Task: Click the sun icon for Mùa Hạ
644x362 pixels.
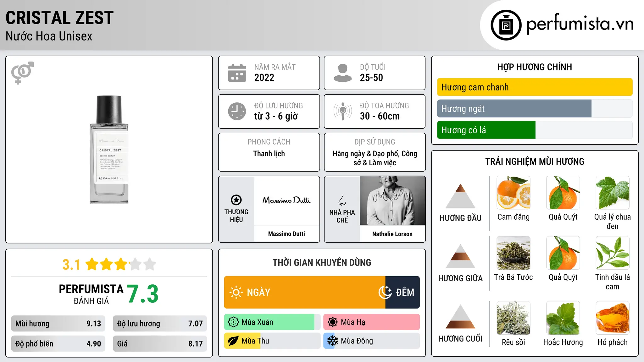Action: [x=333, y=322]
